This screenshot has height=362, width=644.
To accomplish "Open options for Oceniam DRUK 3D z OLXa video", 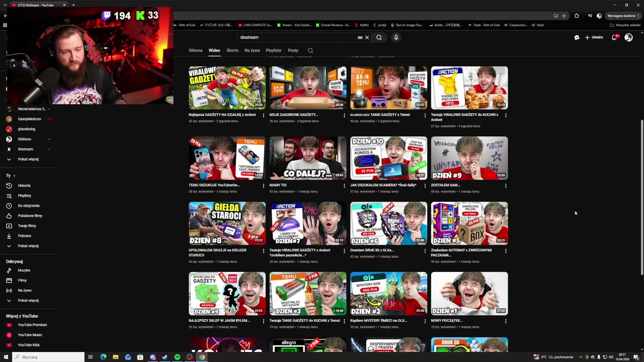I will tap(425, 250).
